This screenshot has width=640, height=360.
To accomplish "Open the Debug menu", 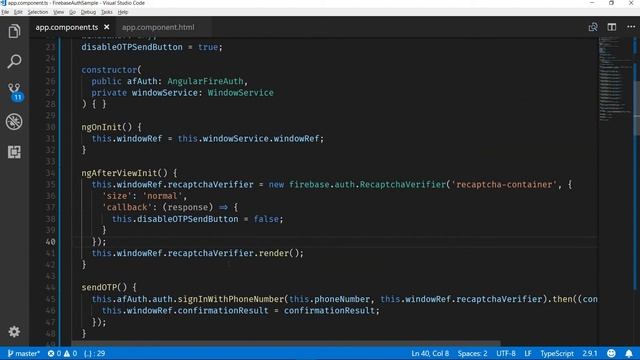I will point(88,12).
